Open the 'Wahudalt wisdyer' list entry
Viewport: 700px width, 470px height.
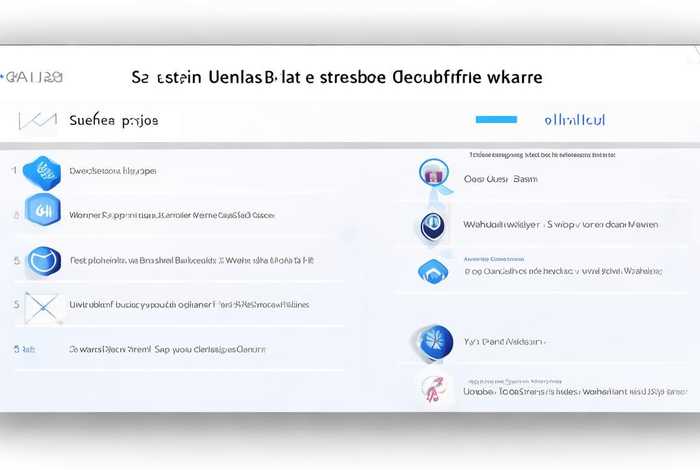tap(560, 225)
